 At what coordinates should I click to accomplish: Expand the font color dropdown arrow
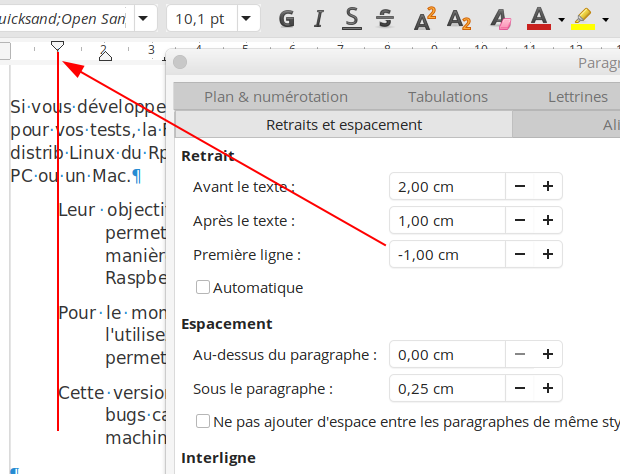click(562, 18)
